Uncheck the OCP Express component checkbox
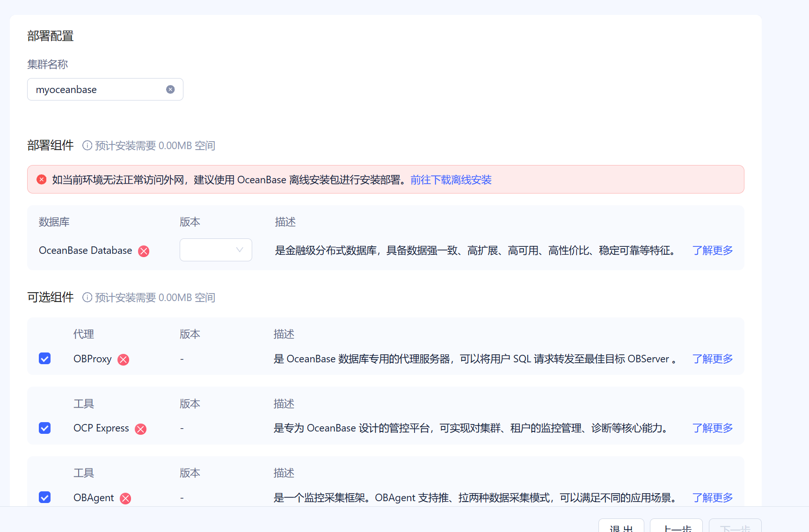This screenshot has height=532, width=809. click(x=44, y=428)
